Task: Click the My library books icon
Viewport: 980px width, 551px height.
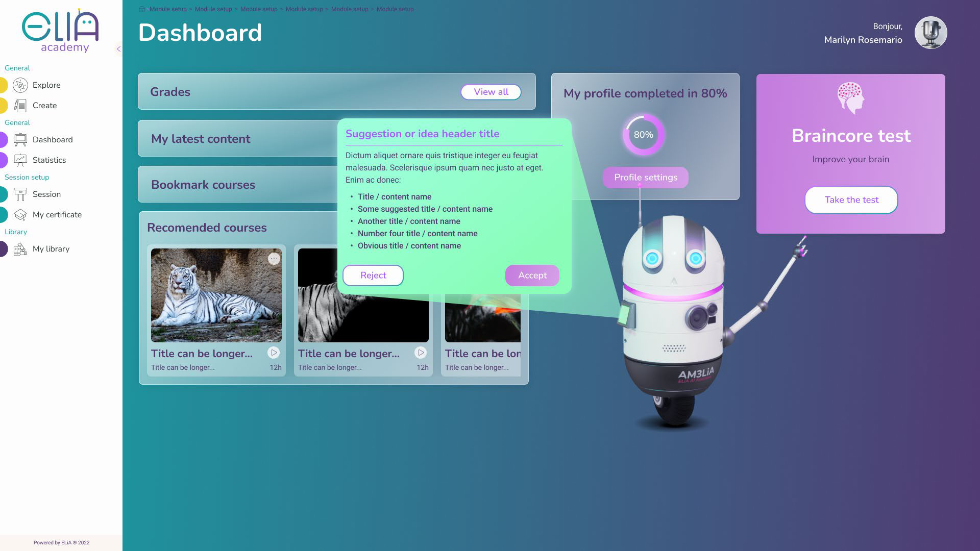Action: (x=20, y=249)
